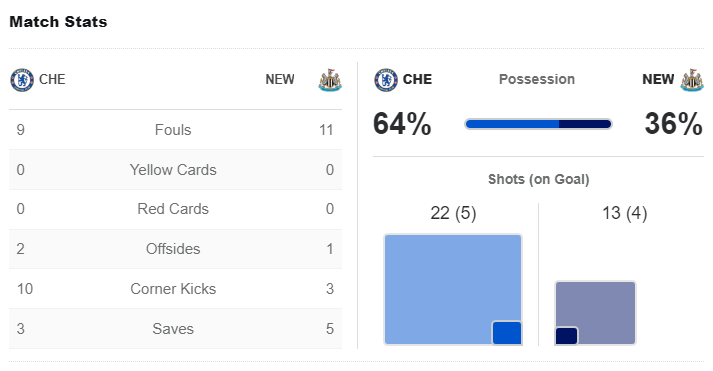Click the Newcastle crest beside Possession
Screen dimensions: 713x371
pyautogui.click(x=692, y=80)
